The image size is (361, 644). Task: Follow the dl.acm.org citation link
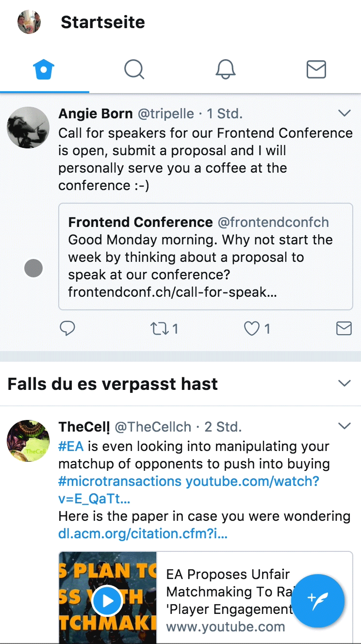click(143, 534)
